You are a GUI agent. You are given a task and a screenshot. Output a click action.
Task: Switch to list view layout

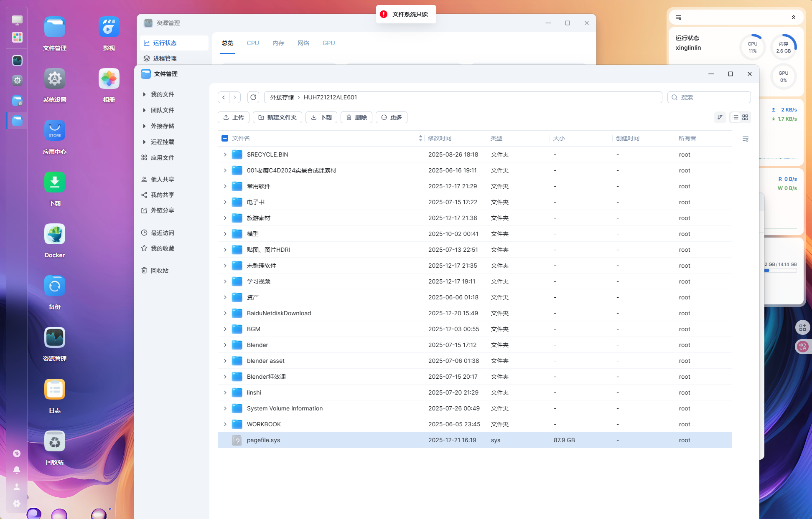pos(735,117)
